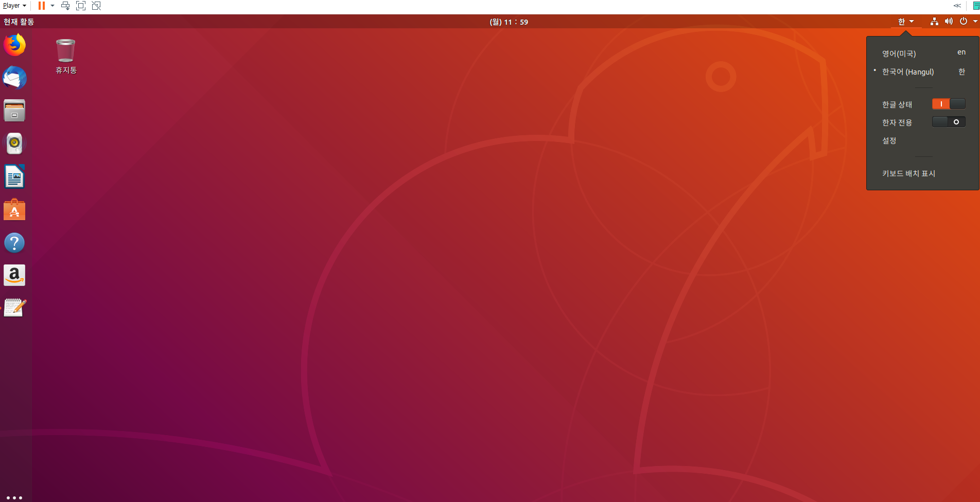
Task: Open Thunderbird mail from the dock
Action: [14, 78]
